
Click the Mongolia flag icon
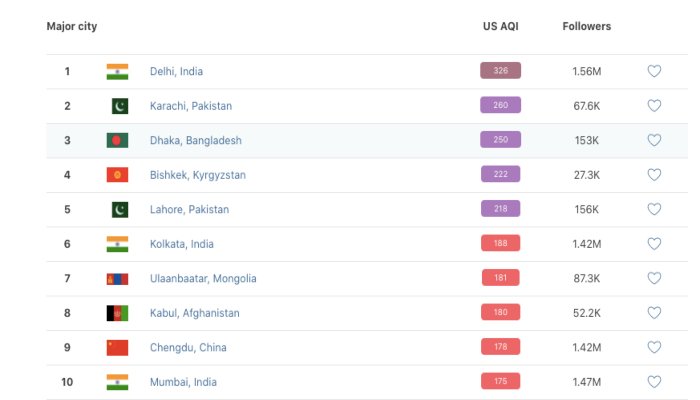coord(117,279)
